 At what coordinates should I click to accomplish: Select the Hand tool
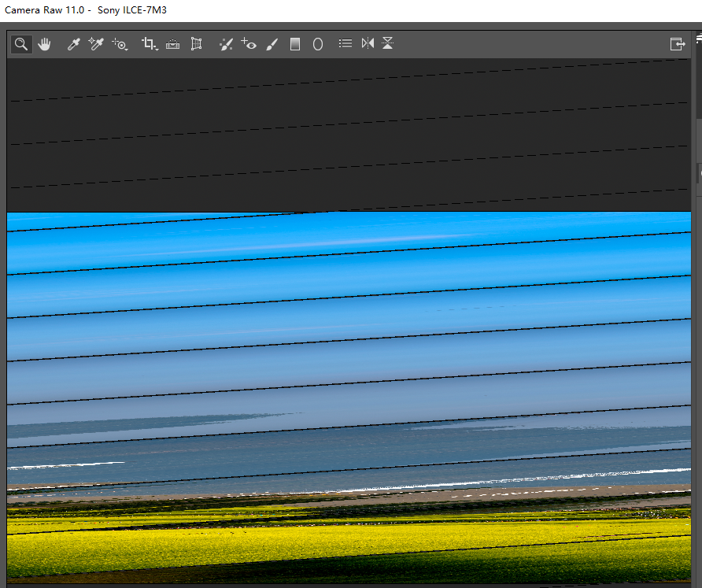(x=45, y=44)
